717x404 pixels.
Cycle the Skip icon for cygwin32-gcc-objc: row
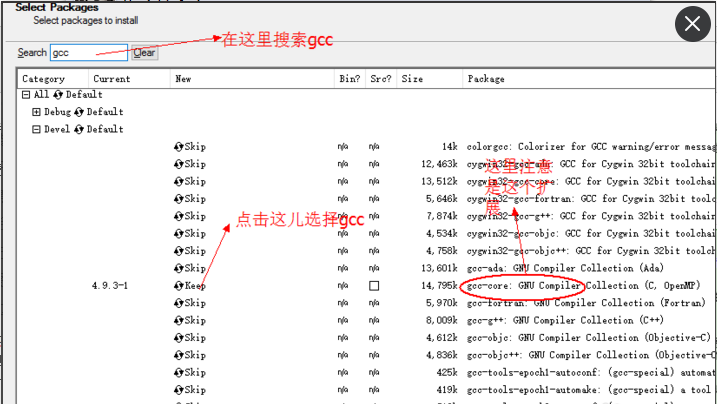178,234
